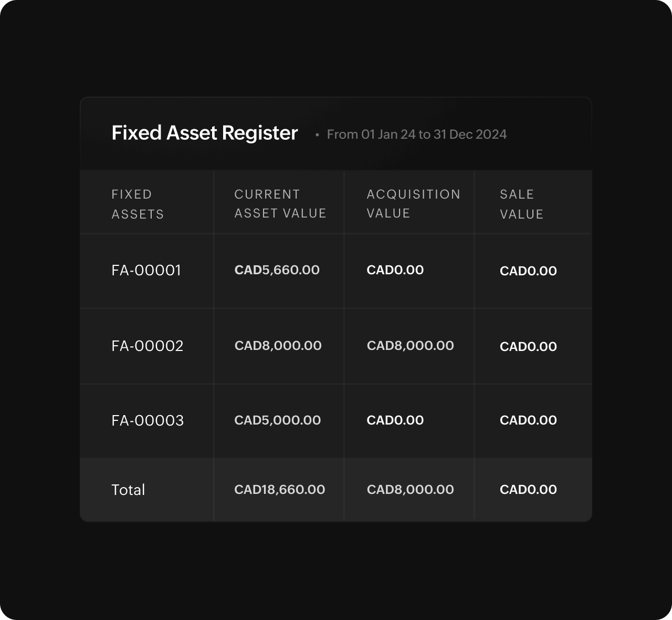Click total acquisition value CAD8,000.00
This screenshot has width=672, height=620.
point(410,490)
